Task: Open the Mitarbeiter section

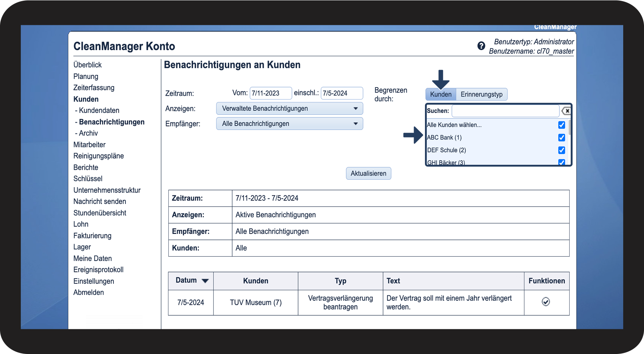Action: tap(89, 145)
